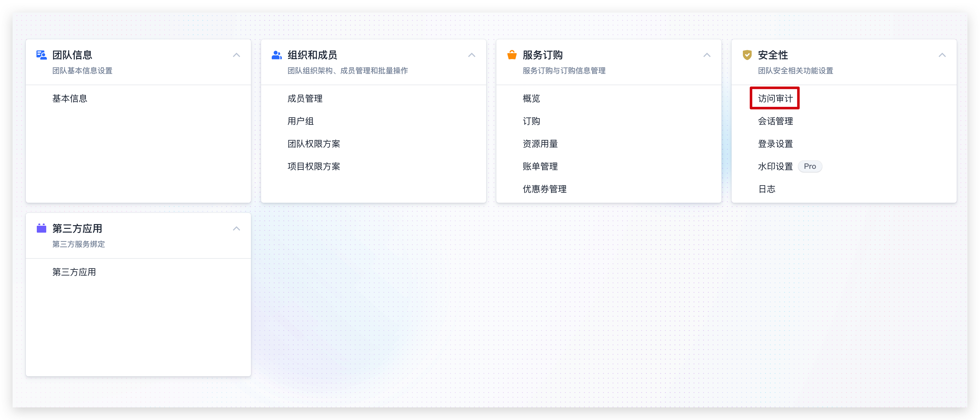Click the 团队信息 card icon
This screenshot has height=420, width=980.
click(x=41, y=55)
